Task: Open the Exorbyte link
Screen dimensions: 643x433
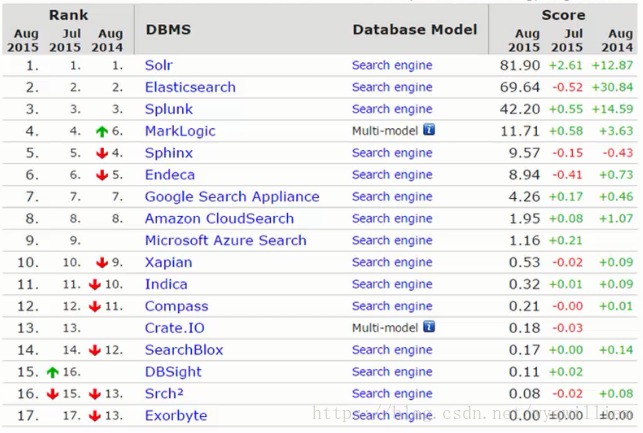Action: (x=176, y=416)
